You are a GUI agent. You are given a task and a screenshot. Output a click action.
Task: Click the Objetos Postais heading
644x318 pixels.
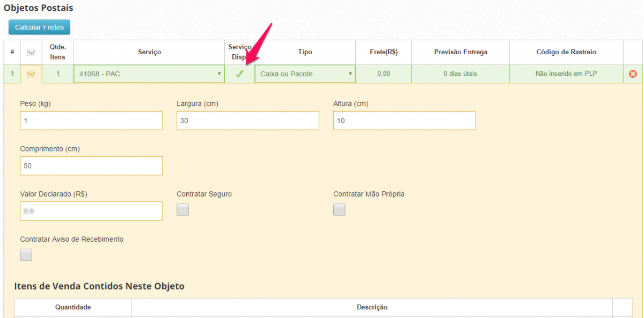tap(39, 8)
